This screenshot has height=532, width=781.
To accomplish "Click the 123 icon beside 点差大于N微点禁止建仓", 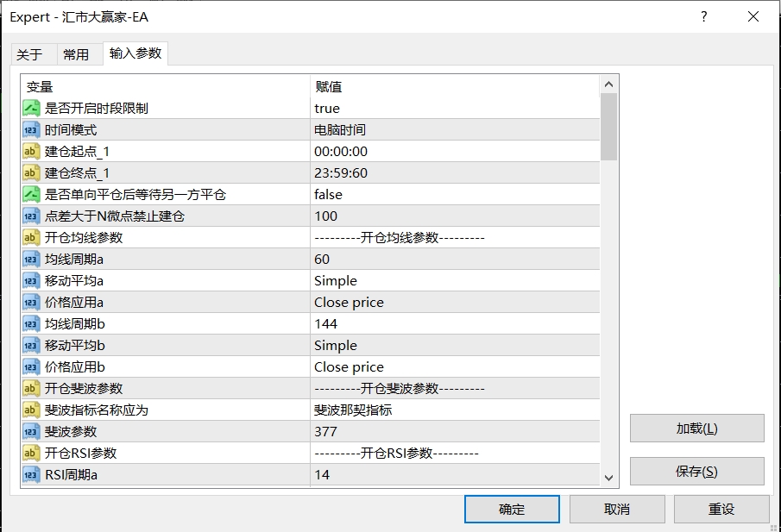I will click(x=28, y=216).
